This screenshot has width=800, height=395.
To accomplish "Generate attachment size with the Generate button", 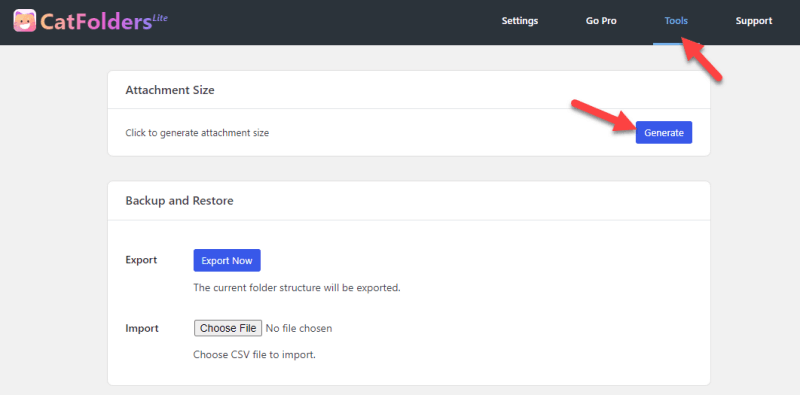I will click(664, 133).
